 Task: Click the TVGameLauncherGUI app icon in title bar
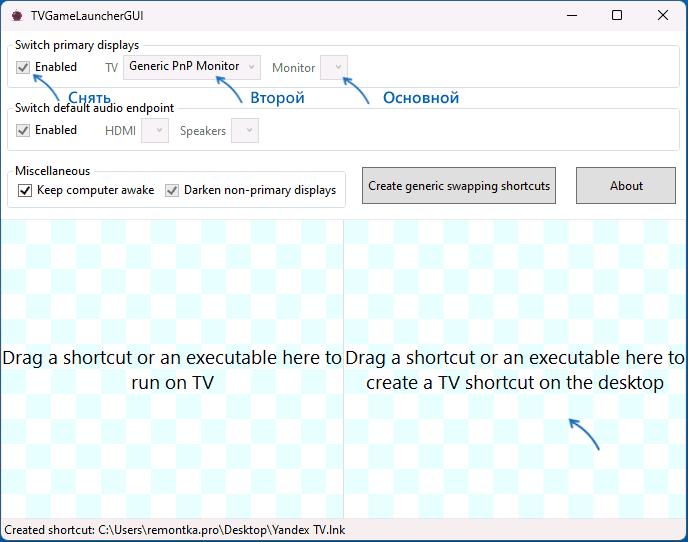[x=16, y=16]
